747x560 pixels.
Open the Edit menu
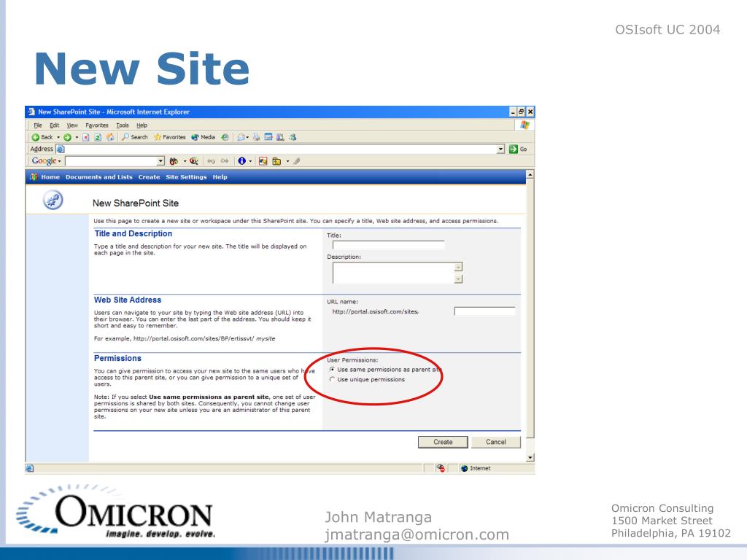click(x=54, y=125)
